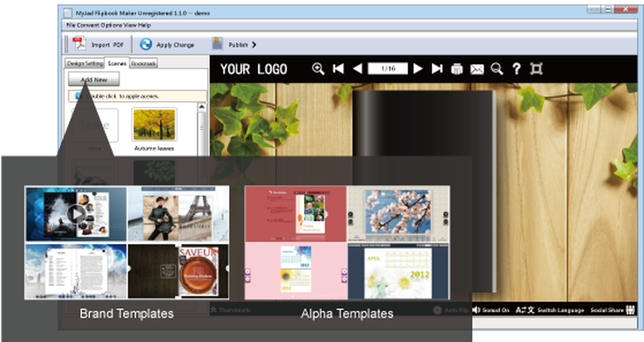This screenshot has width=644, height=342.
Task: Jump to the last page icon
Action: click(x=437, y=68)
